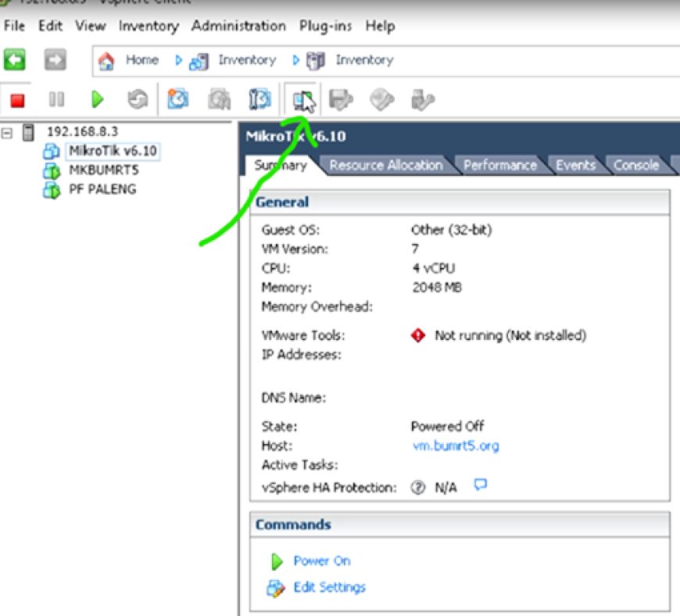Select the PF PALENG VM in tree
This screenshot has width=680, height=616.
(x=102, y=189)
